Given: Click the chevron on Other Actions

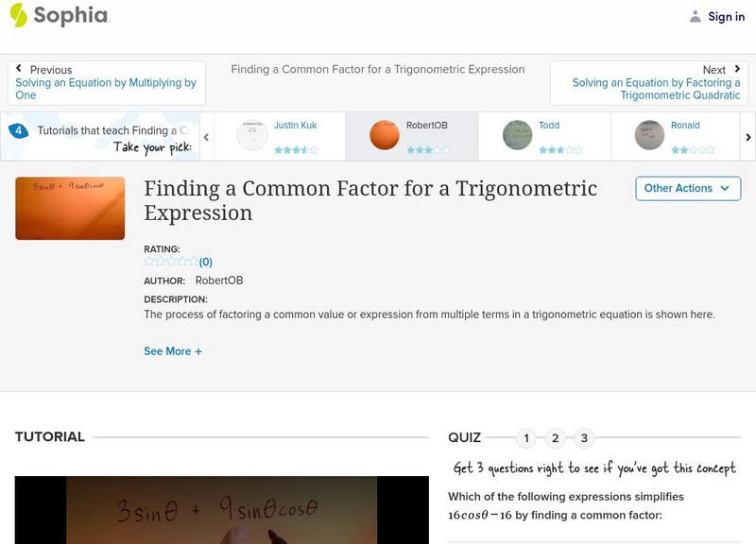Looking at the screenshot, I should pyautogui.click(x=725, y=189).
